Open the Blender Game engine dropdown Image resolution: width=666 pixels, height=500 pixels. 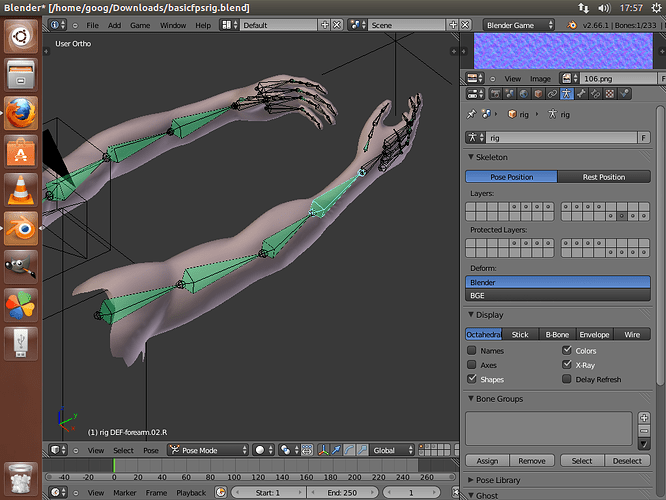click(519, 25)
